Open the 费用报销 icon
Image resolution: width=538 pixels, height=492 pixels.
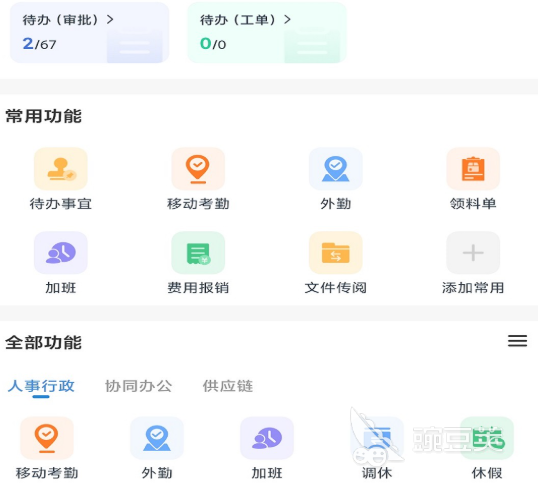pyautogui.click(x=198, y=253)
